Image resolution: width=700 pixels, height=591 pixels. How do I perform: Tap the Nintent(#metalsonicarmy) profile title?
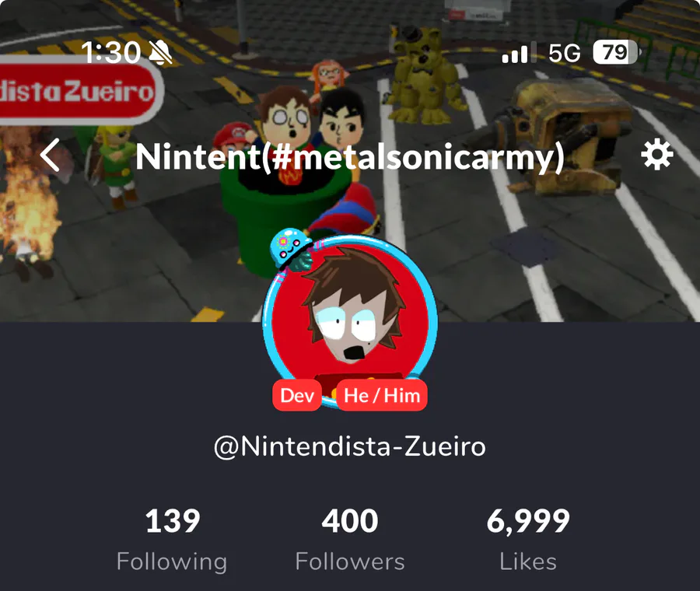click(350, 157)
